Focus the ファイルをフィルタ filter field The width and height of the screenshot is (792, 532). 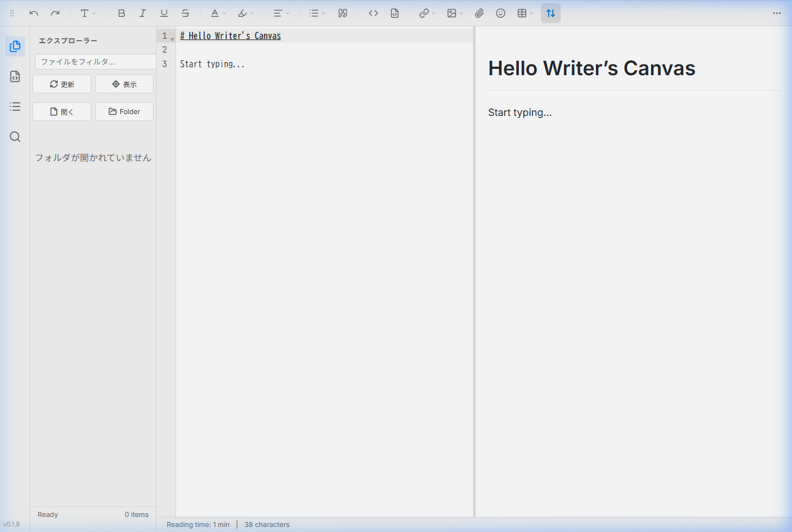pyautogui.click(x=95, y=61)
